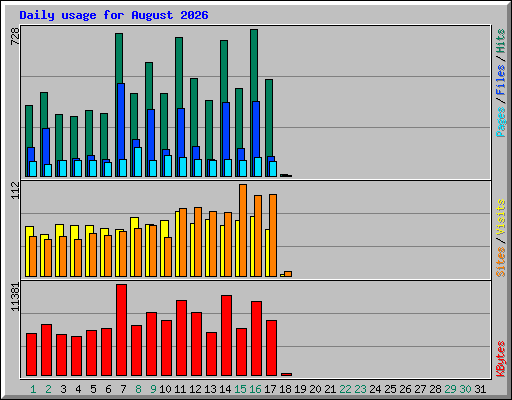Image resolution: width=512 pixels, height=400 pixels.
Task: Click day label 23 on the x-axis
Action: pyautogui.click(x=360, y=389)
